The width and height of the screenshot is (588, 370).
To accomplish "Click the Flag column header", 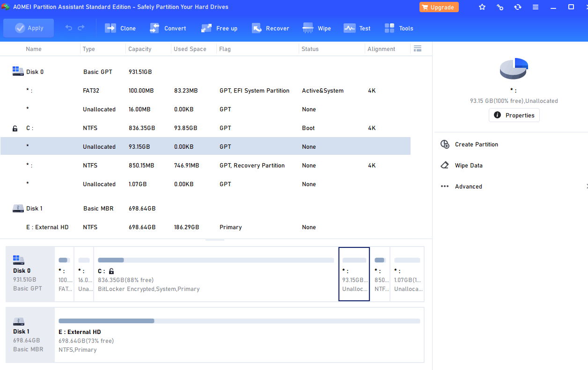I will pos(225,49).
